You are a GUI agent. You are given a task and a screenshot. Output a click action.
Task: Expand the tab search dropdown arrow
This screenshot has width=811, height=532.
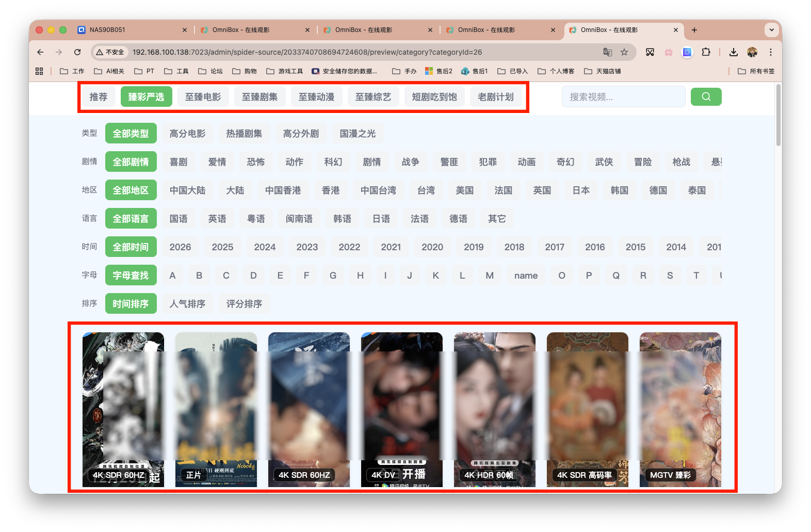pyautogui.click(x=772, y=30)
